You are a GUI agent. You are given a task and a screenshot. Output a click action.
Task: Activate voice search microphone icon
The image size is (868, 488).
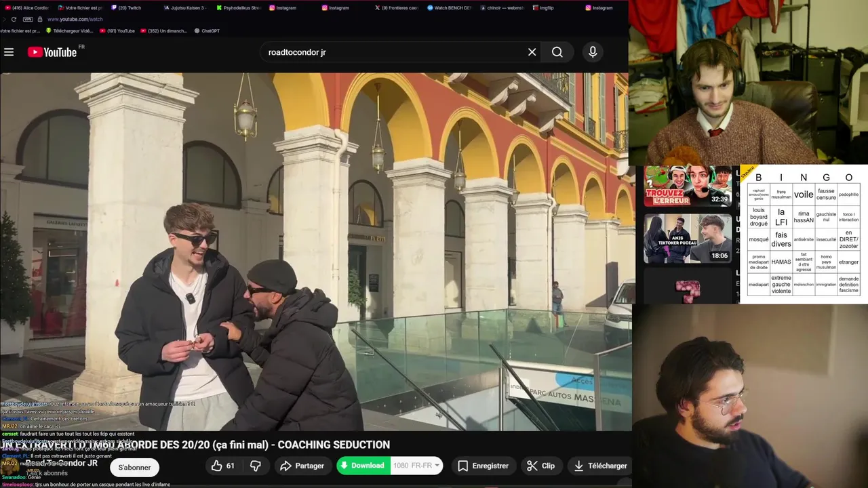pos(593,52)
